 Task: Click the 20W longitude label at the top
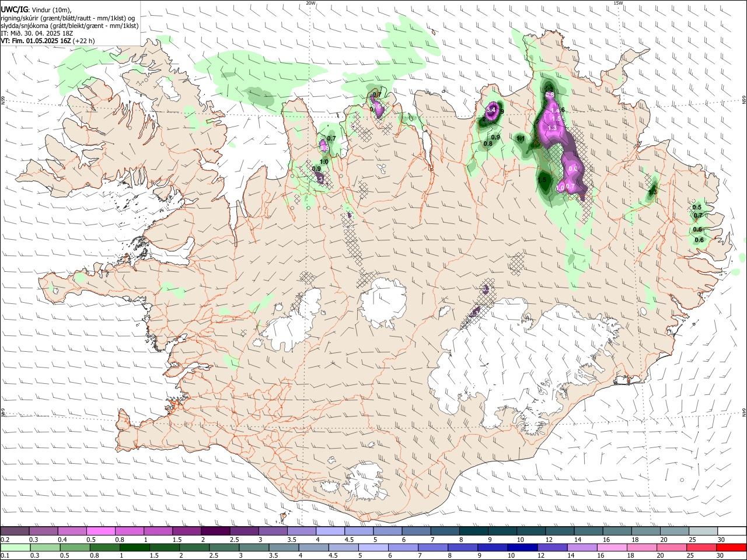310,3
